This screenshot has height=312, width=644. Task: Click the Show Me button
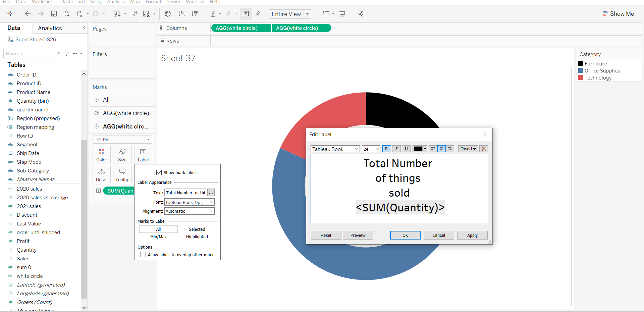(619, 14)
